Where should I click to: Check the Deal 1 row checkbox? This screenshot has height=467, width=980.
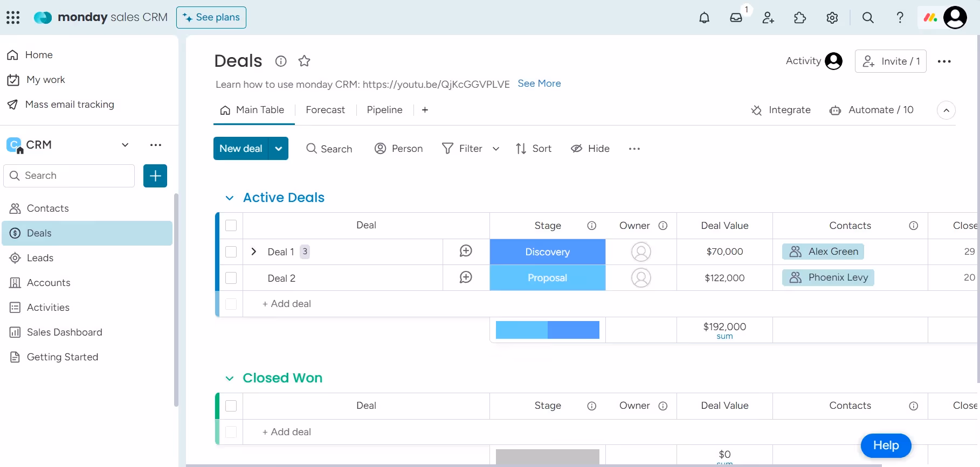tap(231, 252)
